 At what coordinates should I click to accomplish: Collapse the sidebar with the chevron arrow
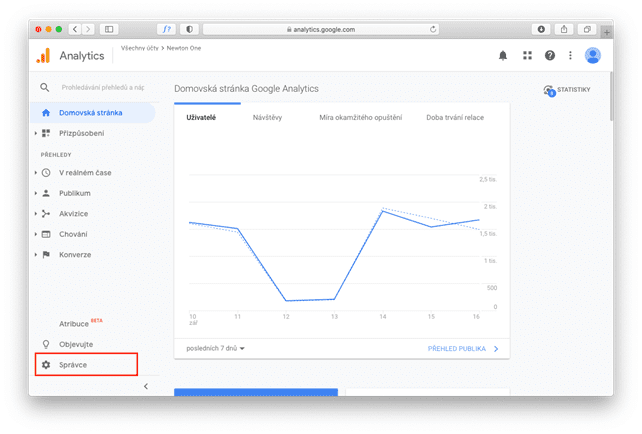pyautogui.click(x=146, y=386)
